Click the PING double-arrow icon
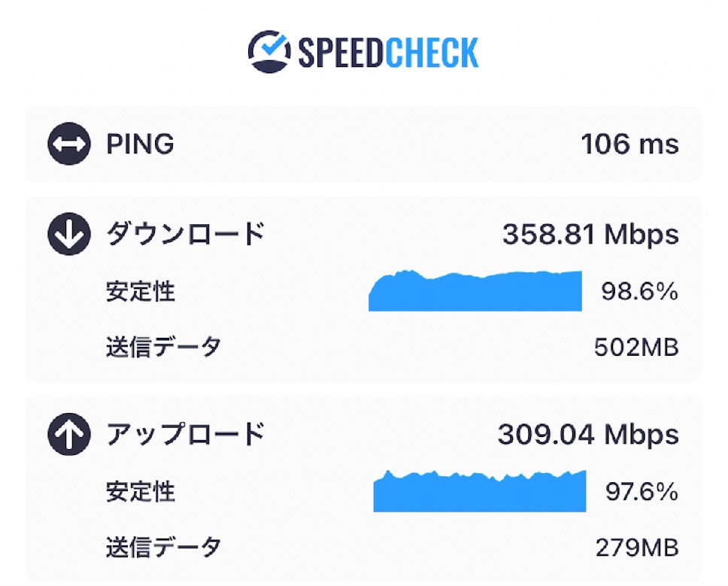Image resolution: width=728 pixels, height=586 pixels. click(x=69, y=144)
